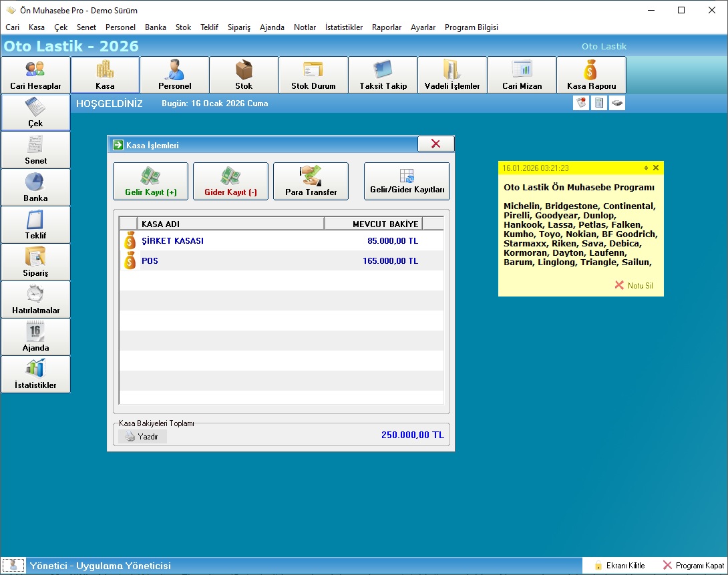Open the İstatistikler sidebar chart icon
Image resolution: width=728 pixels, height=575 pixels.
pos(35,374)
